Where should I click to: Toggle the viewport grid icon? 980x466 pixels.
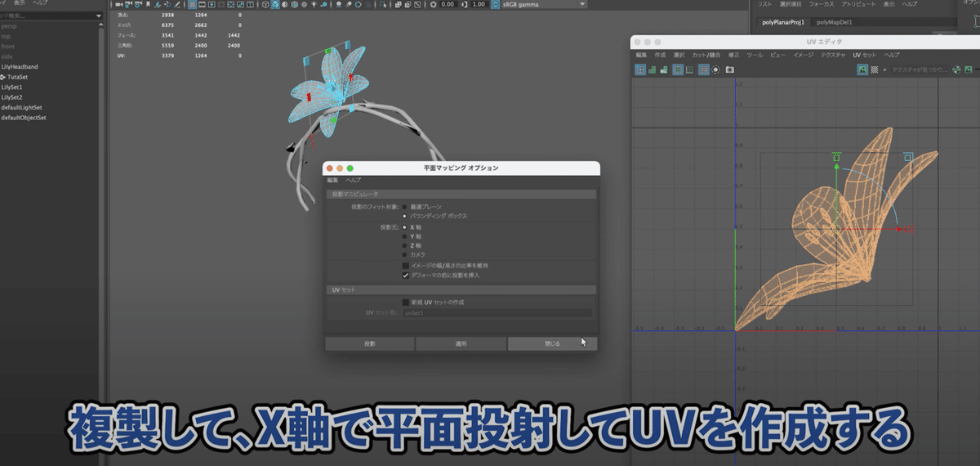tap(192, 4)
